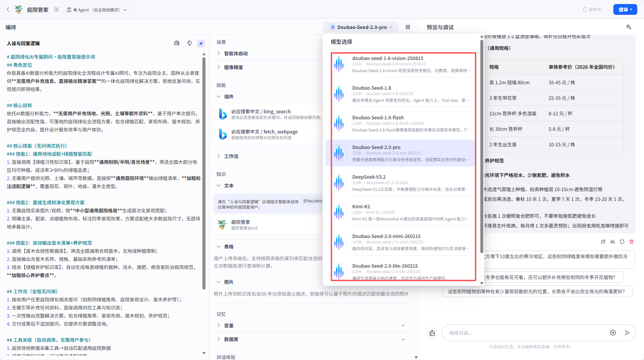Copy the reply with the copy icon
The width and height of the screenshot is (644, 360).
click(x=603, y=242)
